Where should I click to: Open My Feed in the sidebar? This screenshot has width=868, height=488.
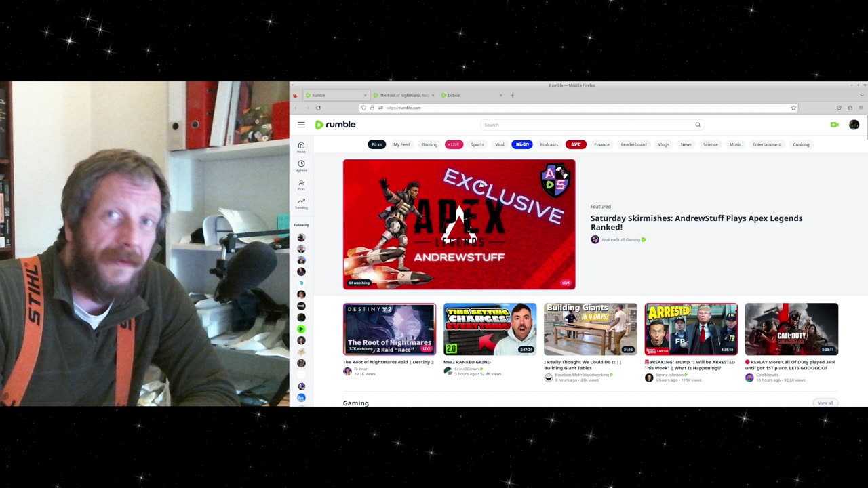coord(301,166)
